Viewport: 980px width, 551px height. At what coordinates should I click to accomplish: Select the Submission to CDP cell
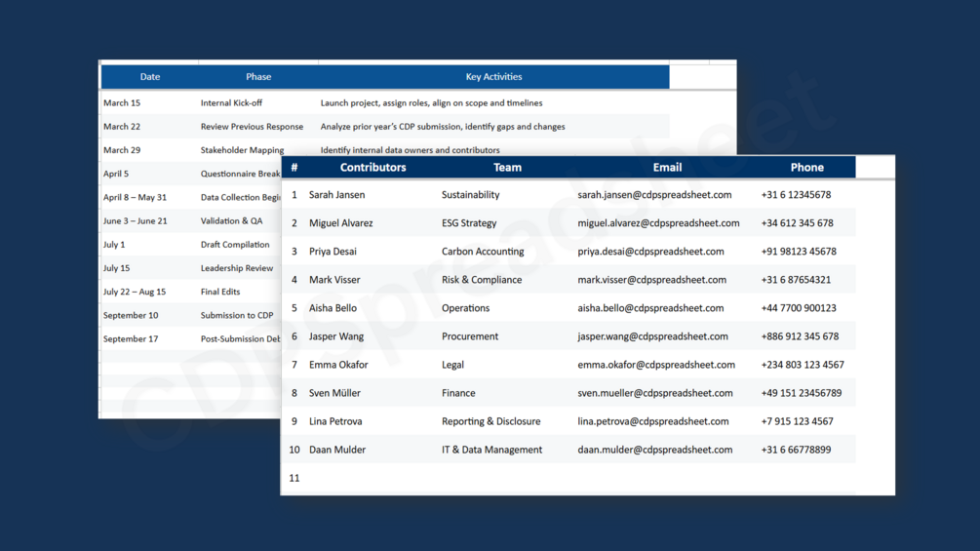tap(237, 315)
